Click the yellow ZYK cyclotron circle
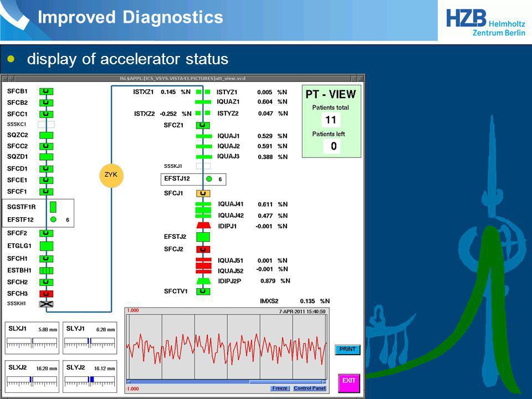The height and width of the screenshot is (399, 532). pos(111,175)
